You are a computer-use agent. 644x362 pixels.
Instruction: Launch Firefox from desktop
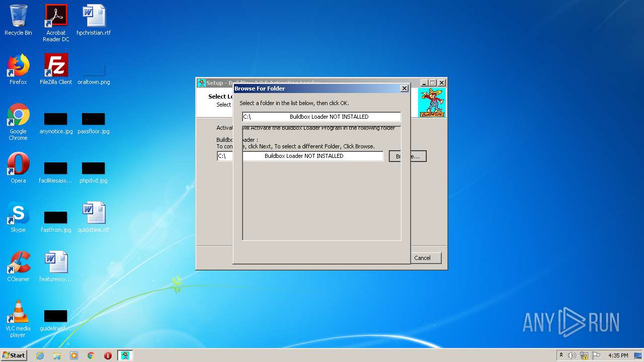tap(18, 69)
